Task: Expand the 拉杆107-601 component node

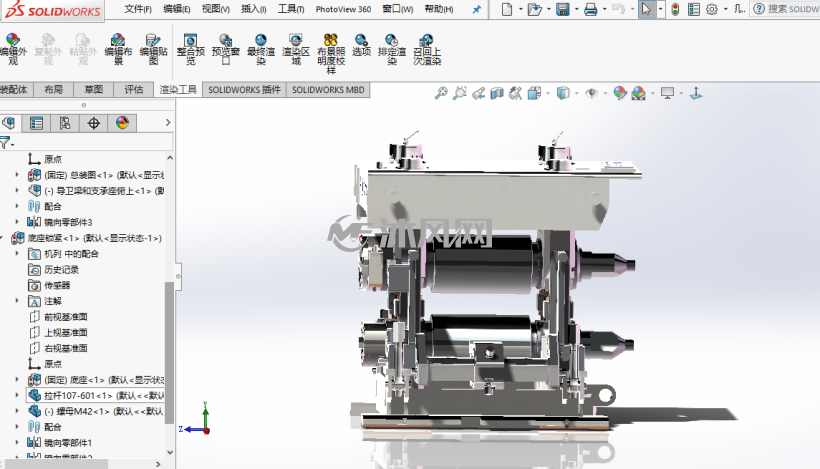Action: pyautogui.click(x=17, y=395)
